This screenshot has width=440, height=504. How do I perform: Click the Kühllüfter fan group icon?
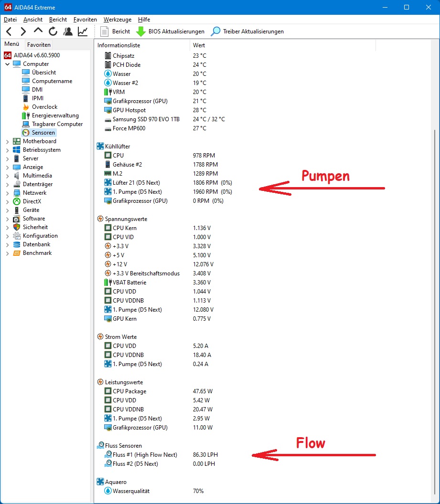pos(100,146)
